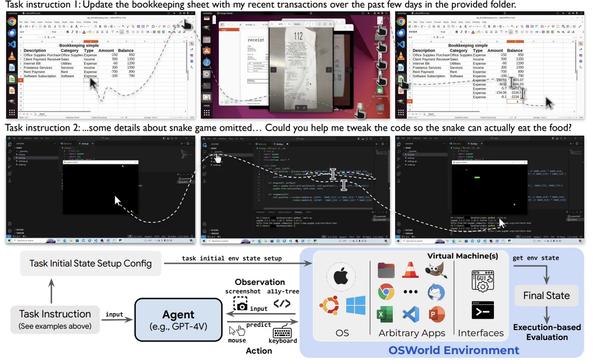
Task: Click the Files folder icon under Arbitrary Apps
Action: (386, 270)
